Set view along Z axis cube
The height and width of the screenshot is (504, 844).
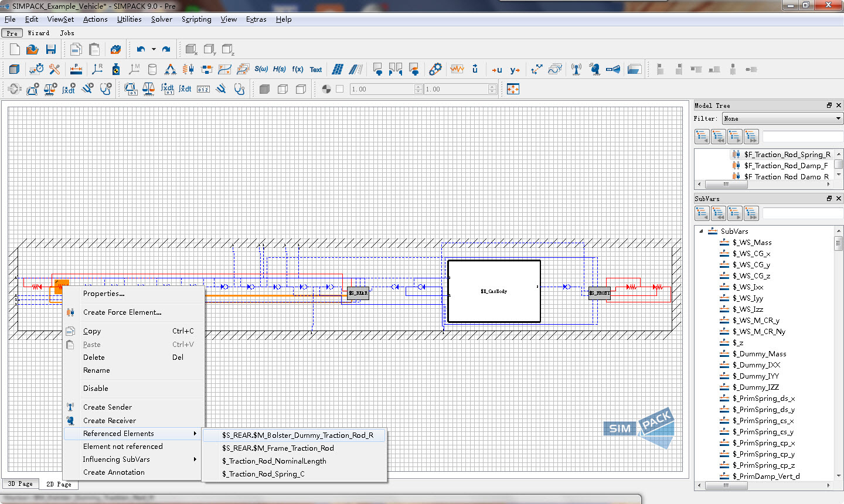(x=228, y=50)
